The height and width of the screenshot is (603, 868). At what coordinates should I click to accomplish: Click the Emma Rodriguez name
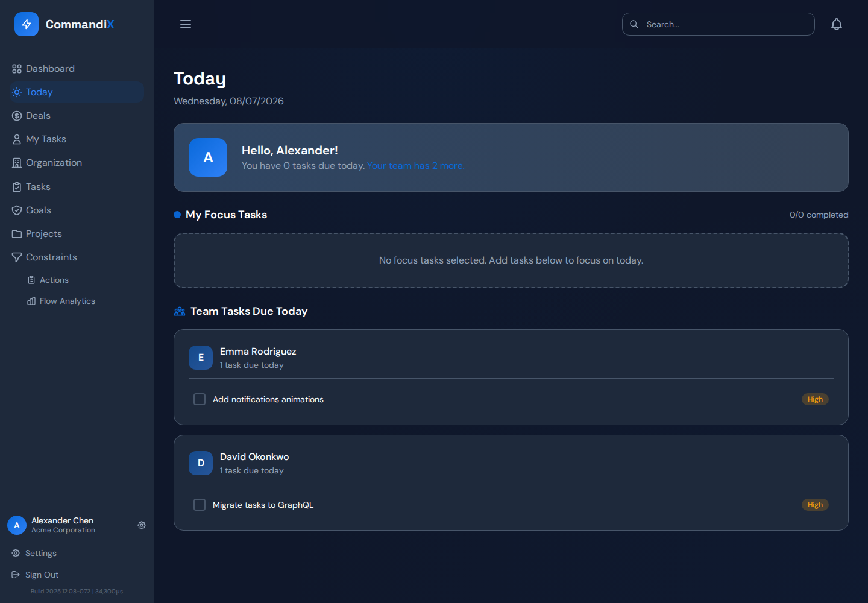258,352
